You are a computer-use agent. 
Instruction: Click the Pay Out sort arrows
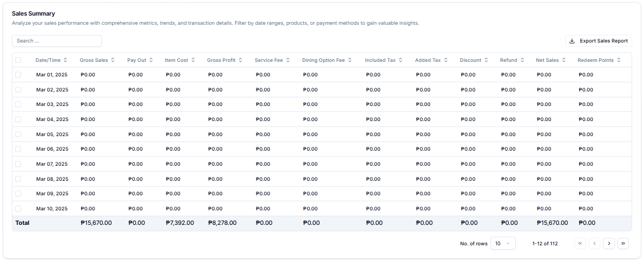tap(151, 60)
